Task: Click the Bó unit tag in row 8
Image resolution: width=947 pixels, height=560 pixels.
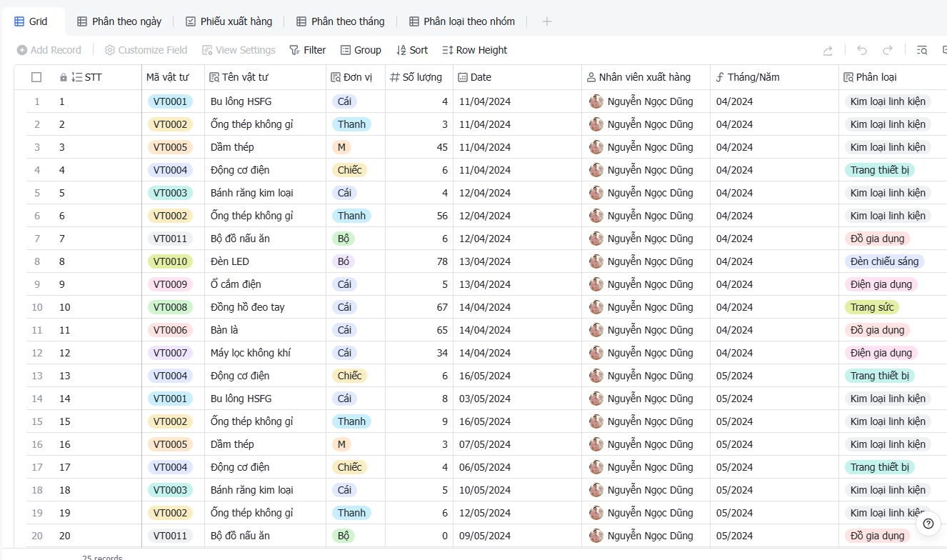Action: tap(344, 261)
